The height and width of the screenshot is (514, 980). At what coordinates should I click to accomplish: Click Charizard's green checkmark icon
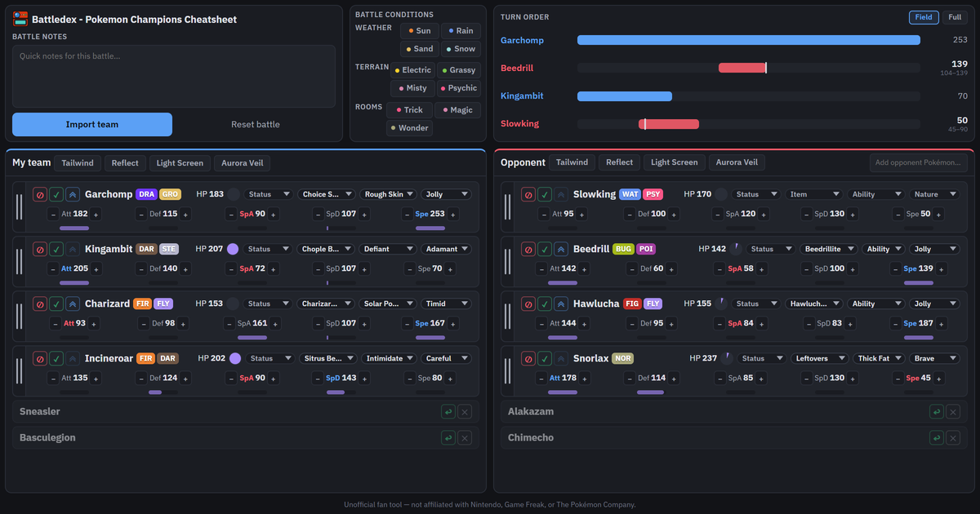tap(56, 304)
